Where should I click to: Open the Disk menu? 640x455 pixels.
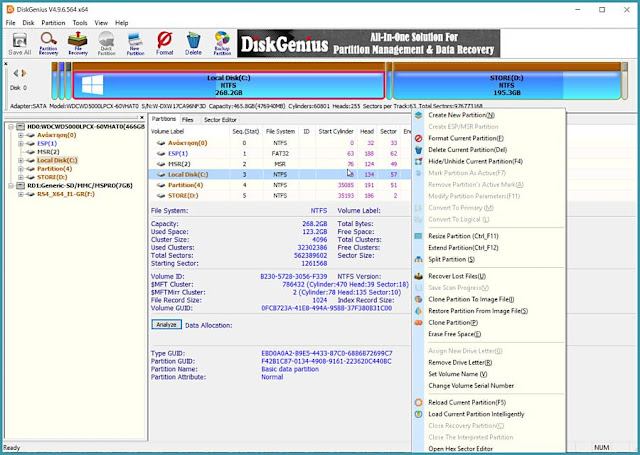tap(28, 23)
